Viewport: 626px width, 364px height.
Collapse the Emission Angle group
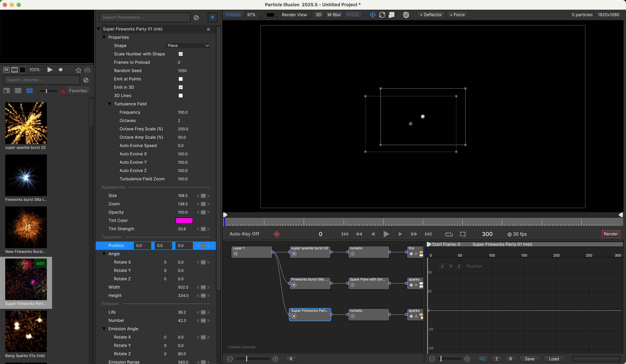104,329
